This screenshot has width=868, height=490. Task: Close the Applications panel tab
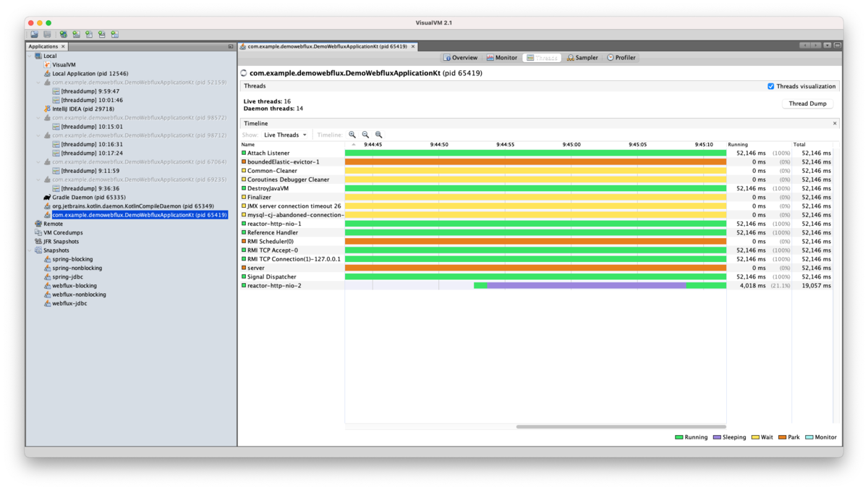tap(63, 46)
